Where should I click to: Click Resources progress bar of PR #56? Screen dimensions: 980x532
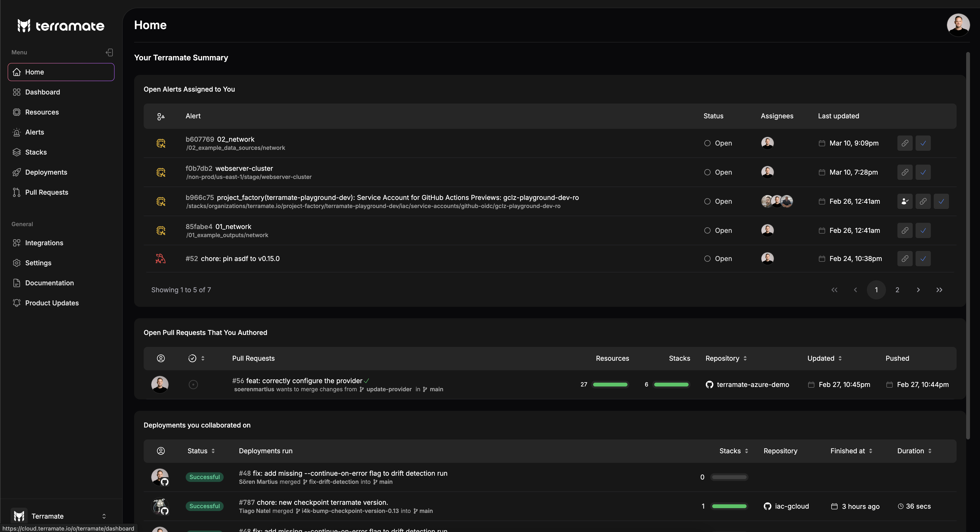(610, 385)
